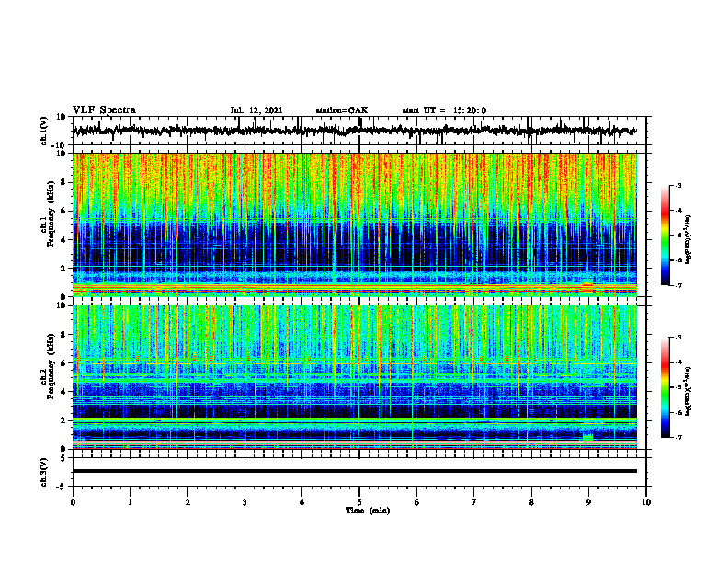Click the "station=GAK" label
The width and height of the screenshot is (728, 563).
pyautogui.click(x=342, y=110)
